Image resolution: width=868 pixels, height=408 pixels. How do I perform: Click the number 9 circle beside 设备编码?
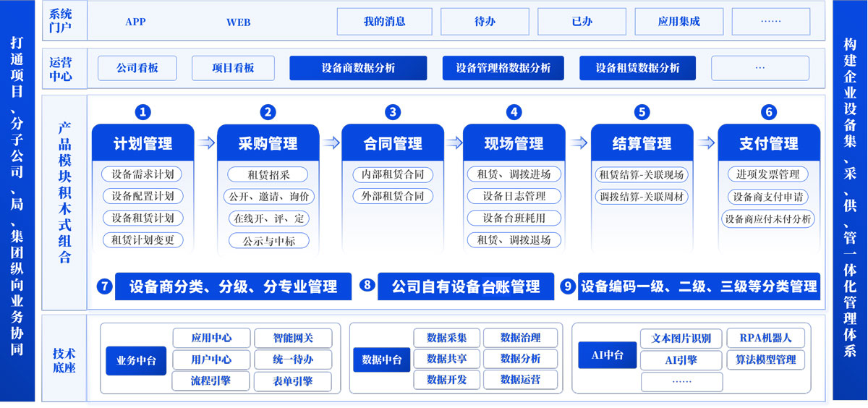[x=568, y=286]
